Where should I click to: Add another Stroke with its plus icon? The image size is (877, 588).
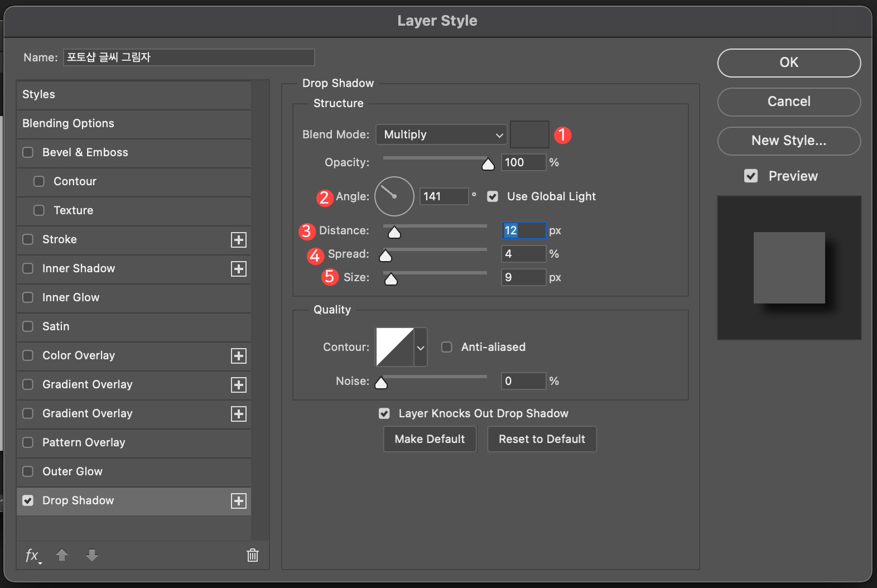click(x=239, y=240)
